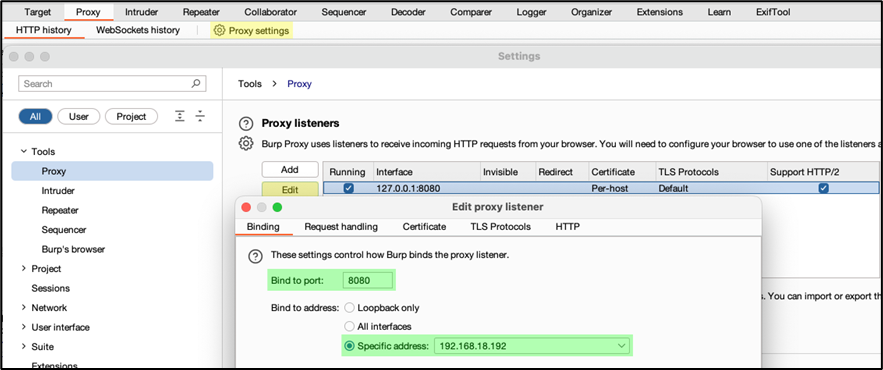Open the Extensions top tab
This screenshot has height=370, width=883.
click(x=659, y=12)
